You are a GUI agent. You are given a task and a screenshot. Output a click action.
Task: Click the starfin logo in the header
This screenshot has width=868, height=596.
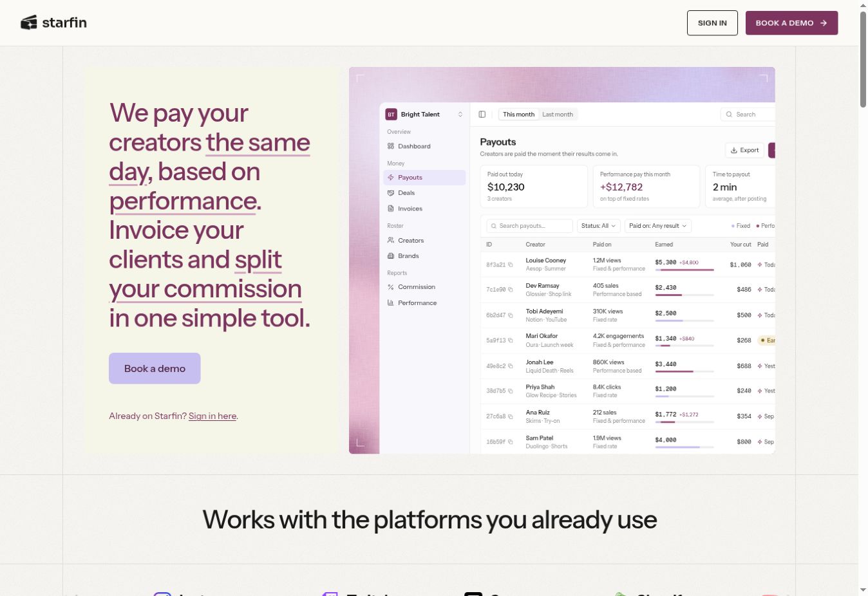53,23
